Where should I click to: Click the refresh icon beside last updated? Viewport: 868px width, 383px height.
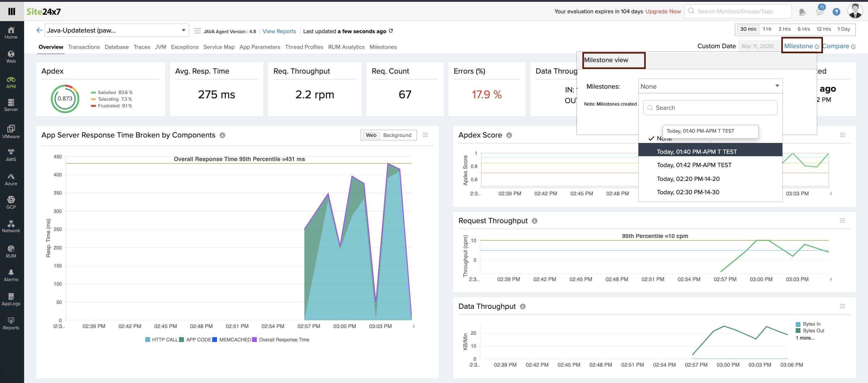tap(391, 31)
